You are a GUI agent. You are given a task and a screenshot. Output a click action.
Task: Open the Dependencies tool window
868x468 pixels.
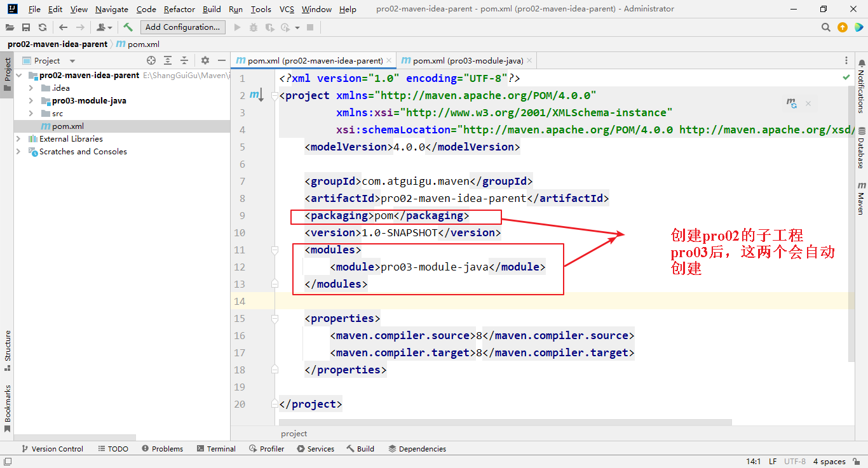tap(417, 448)
